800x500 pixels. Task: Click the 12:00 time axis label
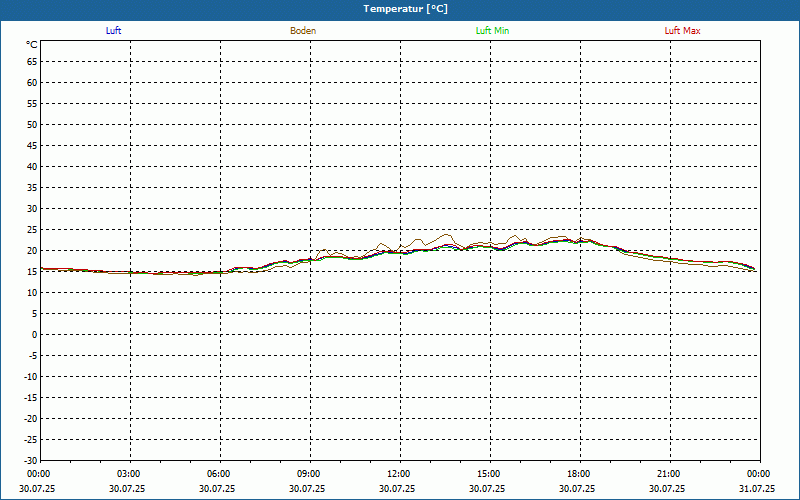pyautogui.click(x=398, y=474)
